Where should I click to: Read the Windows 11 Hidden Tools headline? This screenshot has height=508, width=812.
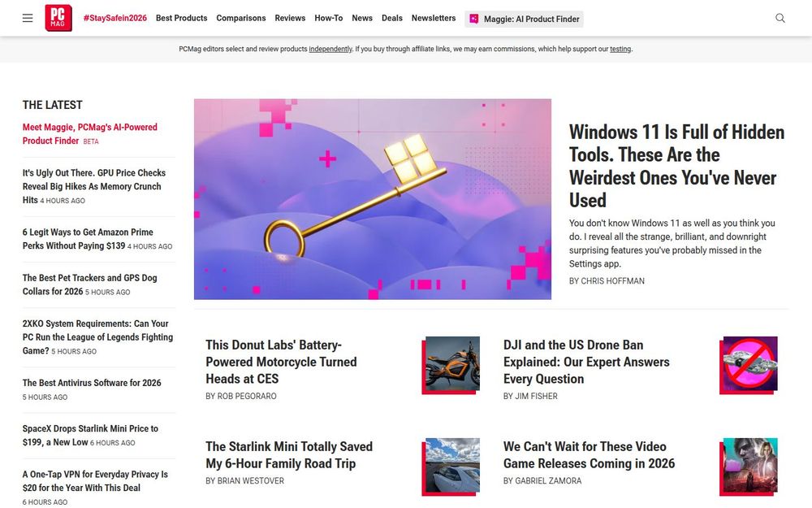pos(676,166)
